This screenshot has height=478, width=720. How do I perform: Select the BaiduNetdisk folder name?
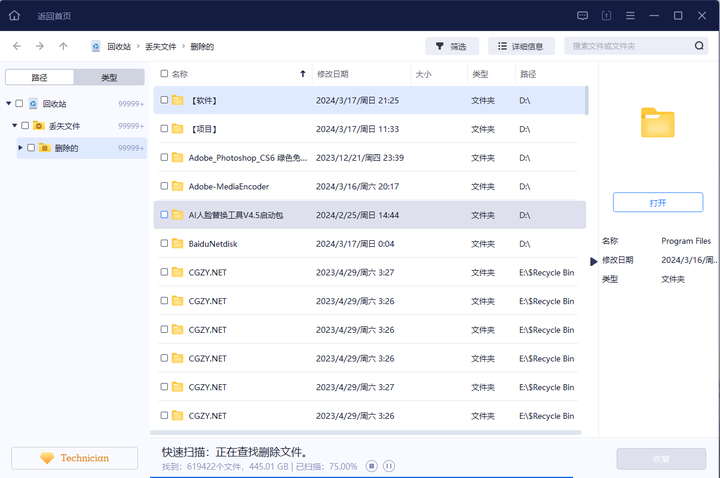[213, 244]
